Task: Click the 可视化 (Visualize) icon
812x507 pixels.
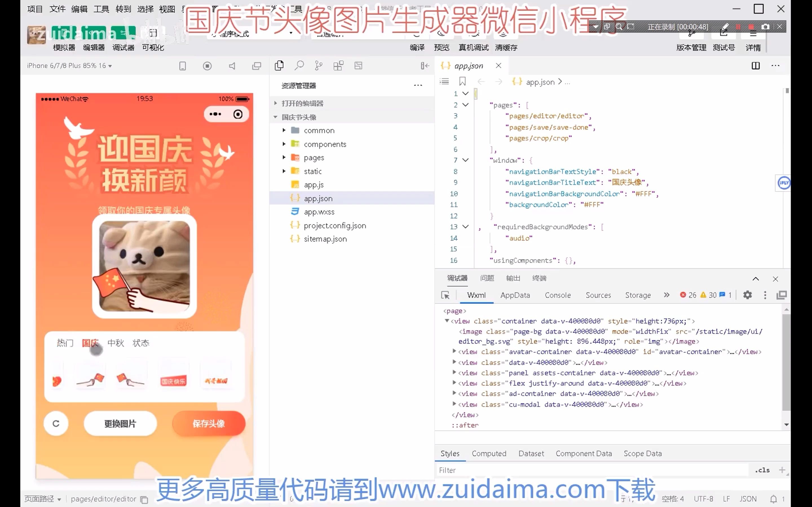Action: coord(154,47)
